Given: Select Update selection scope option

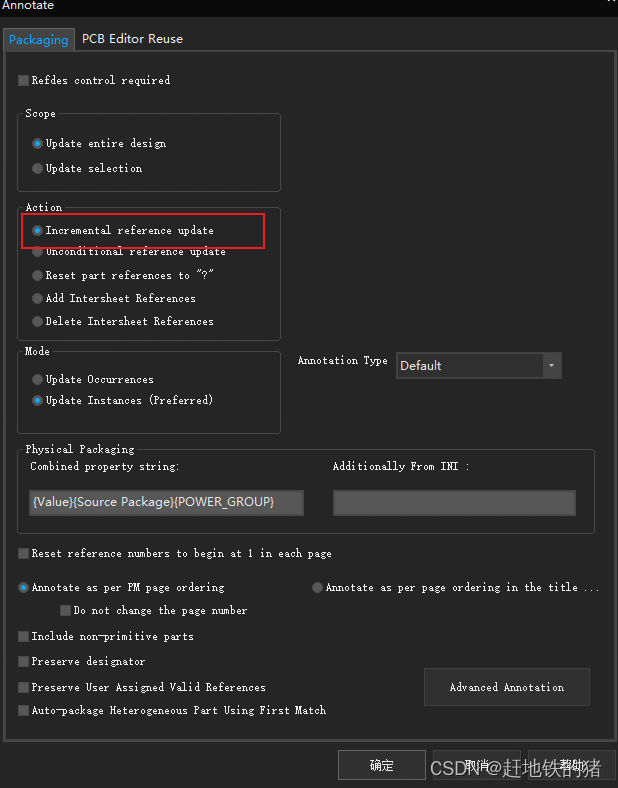Looking at the screenshot, I should coord(37,168).
